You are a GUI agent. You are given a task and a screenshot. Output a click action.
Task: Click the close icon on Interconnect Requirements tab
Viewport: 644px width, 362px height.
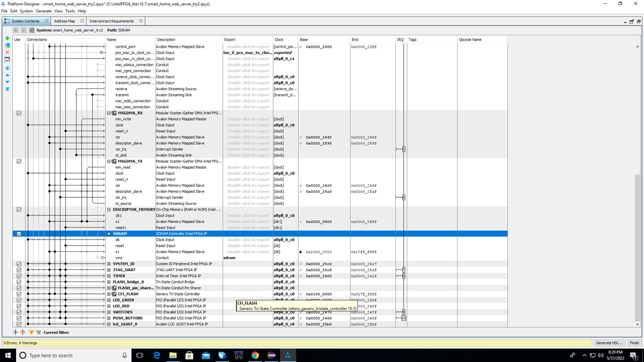pos(141,21)
